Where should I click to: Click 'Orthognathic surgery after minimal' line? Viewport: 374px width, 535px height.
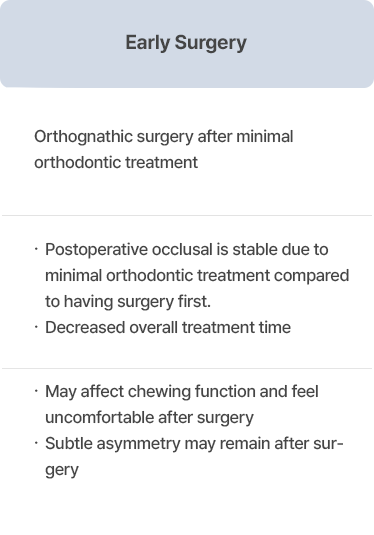pyautogui.click(x=164, y=137)
